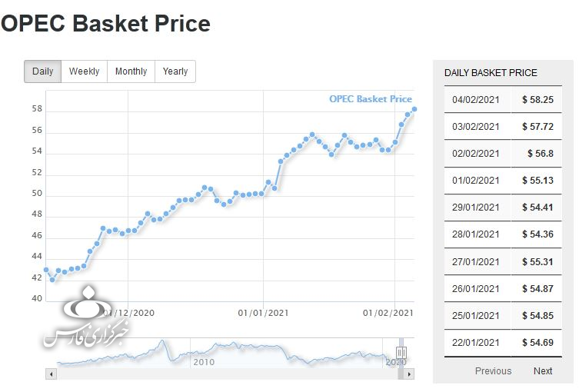Viewport: 579px width, 392px height.
Task: Click the first data point on the chart line
Action: click(x=46, y=270)
